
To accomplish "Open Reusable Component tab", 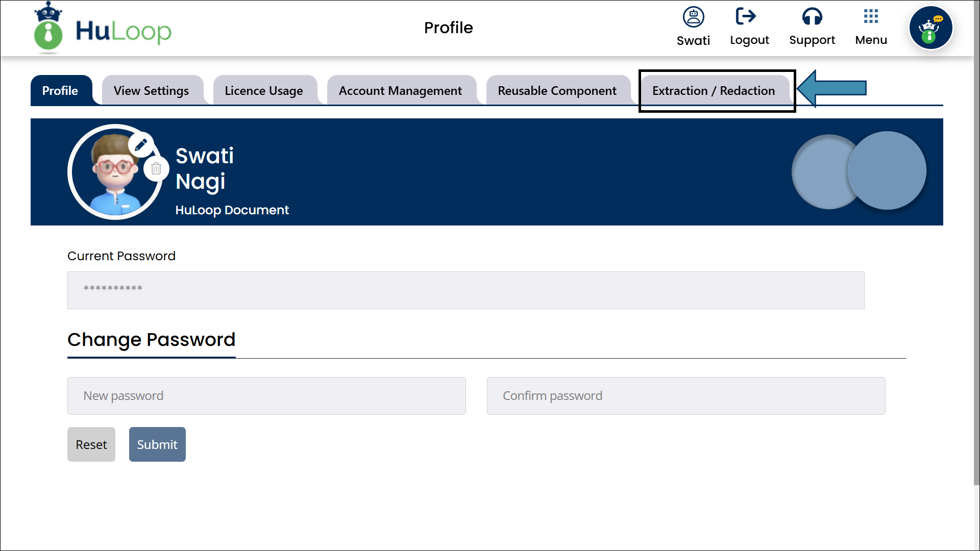I will point(557,91).
